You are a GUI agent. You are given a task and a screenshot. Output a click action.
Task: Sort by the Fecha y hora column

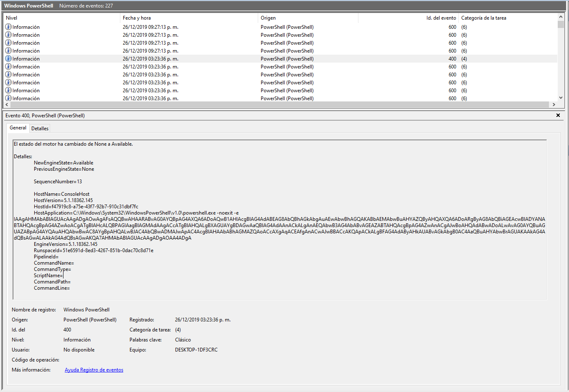(x=189, y=18)
